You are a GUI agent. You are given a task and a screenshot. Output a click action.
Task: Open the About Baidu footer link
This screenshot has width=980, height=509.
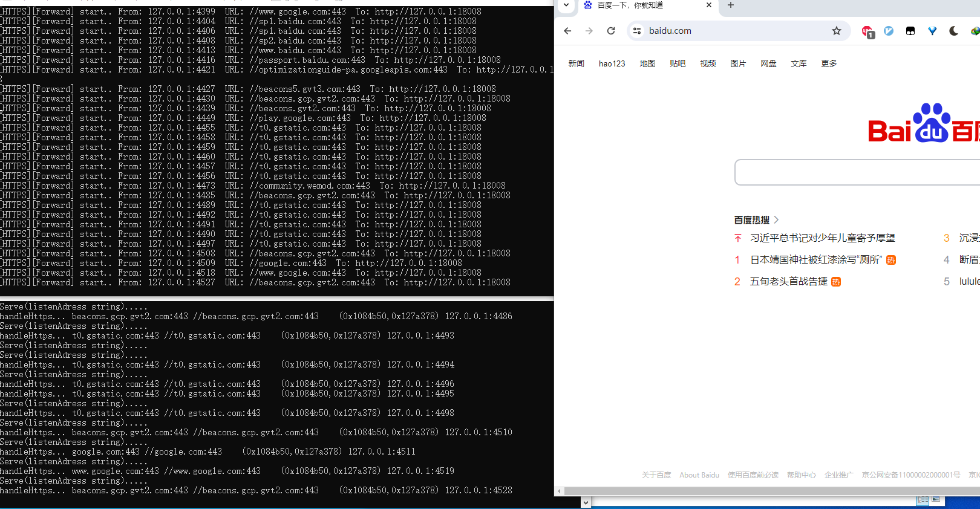coord(699,475)
